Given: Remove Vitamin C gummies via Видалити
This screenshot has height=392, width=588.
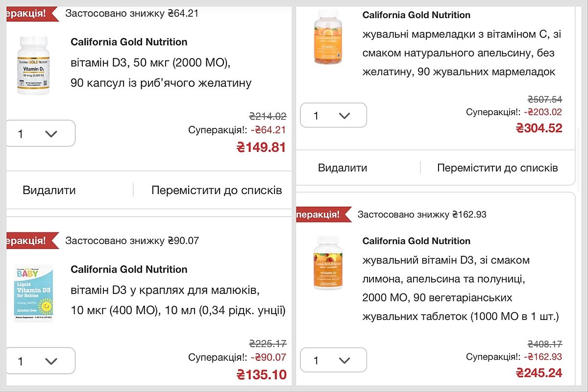Looking at the screenshot, I should point(343,168).
